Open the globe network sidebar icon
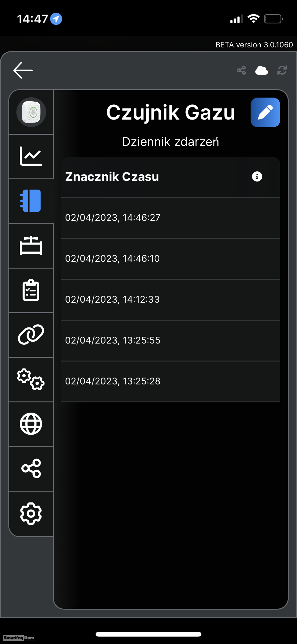The image size is (297, 644). click(31, 424)
